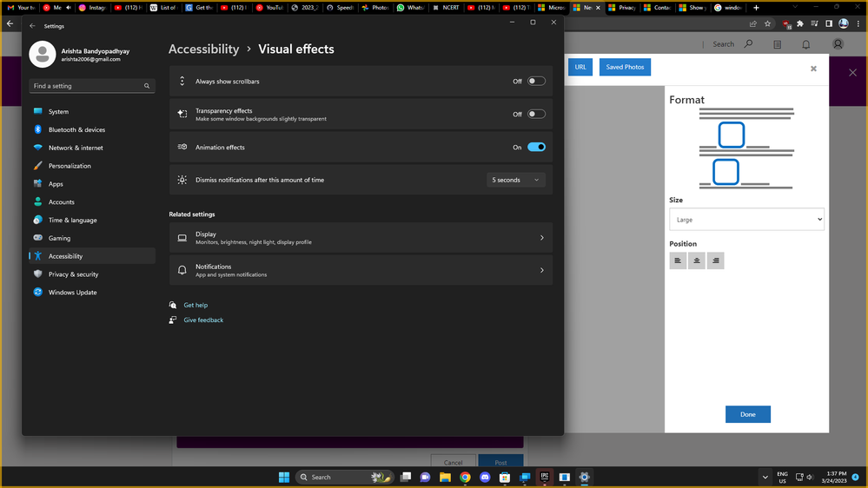The image size is (868, 488).
Task: Click the browser page search magnifier icon
Action: coord(748,43)
